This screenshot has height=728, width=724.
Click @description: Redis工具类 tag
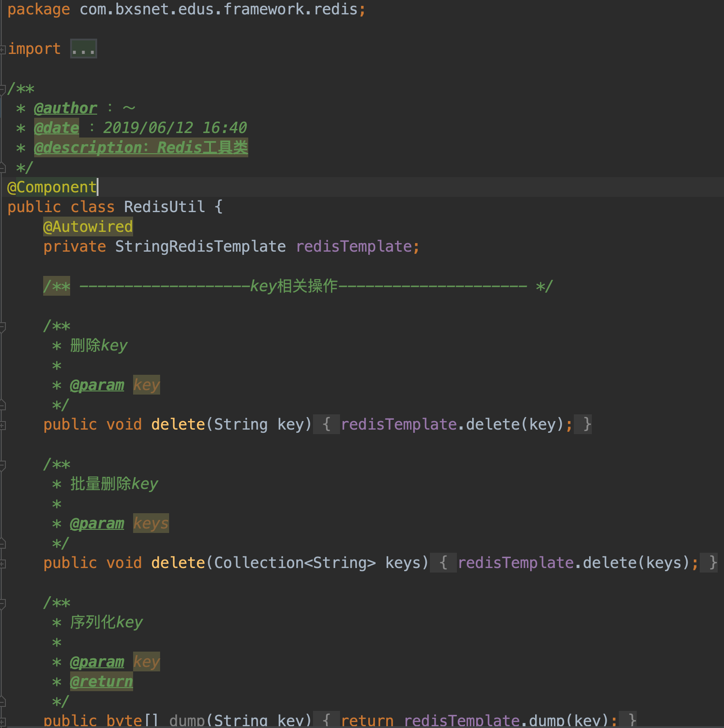click(x=141, y=147)
